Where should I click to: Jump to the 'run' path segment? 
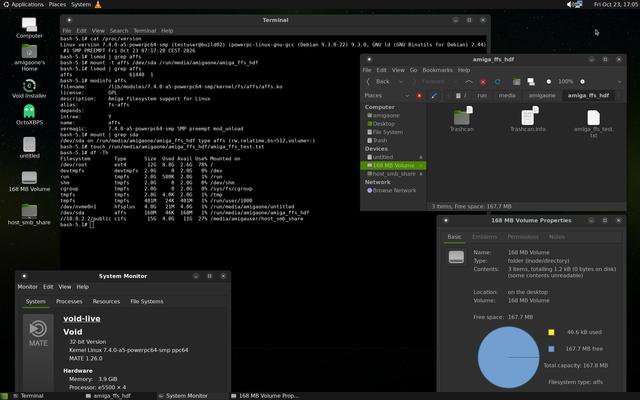tap(482, 96)
